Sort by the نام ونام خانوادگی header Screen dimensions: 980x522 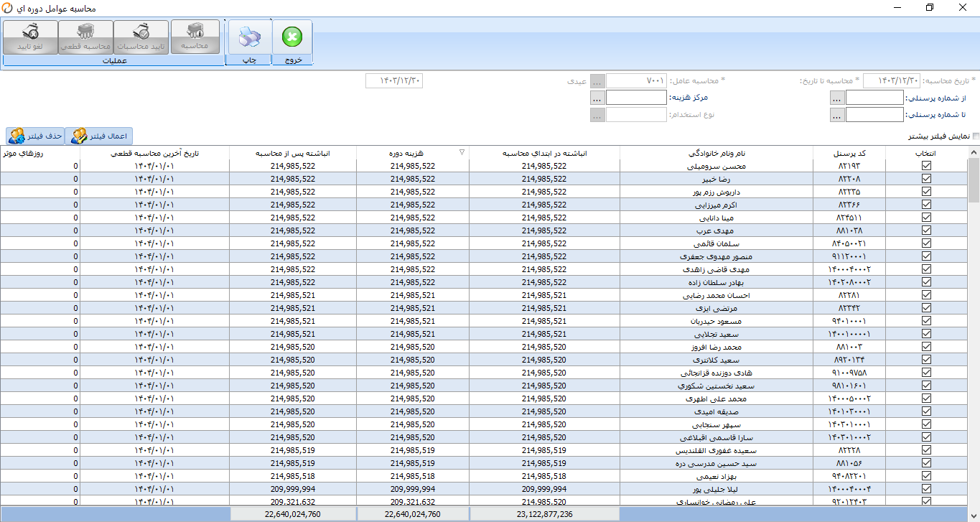[716, 153]
